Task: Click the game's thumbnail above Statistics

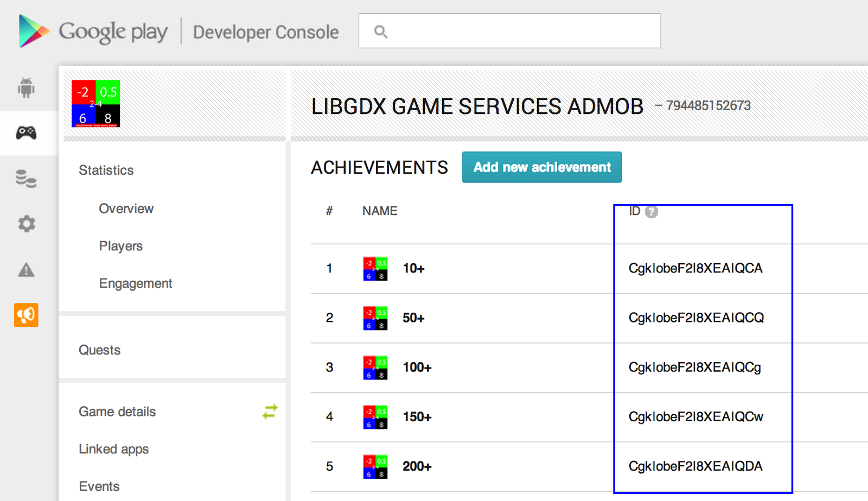Action: (x=95, y=104)
